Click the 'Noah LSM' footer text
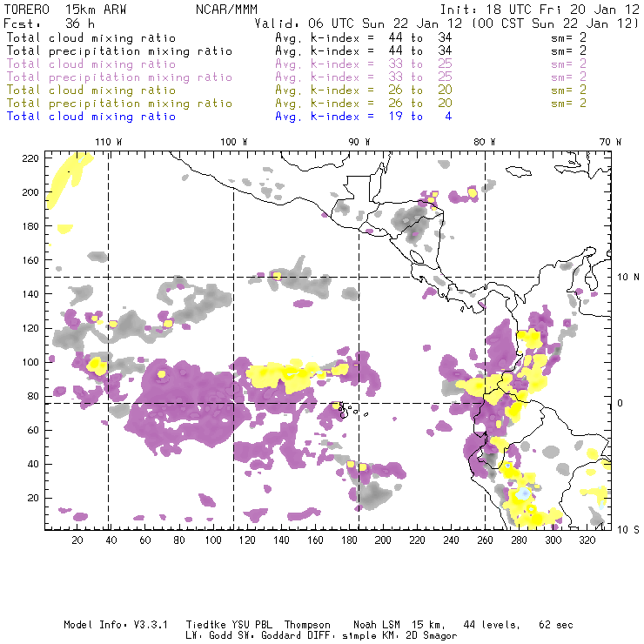This screenshot has height=644, width=644. click(376, 625)
